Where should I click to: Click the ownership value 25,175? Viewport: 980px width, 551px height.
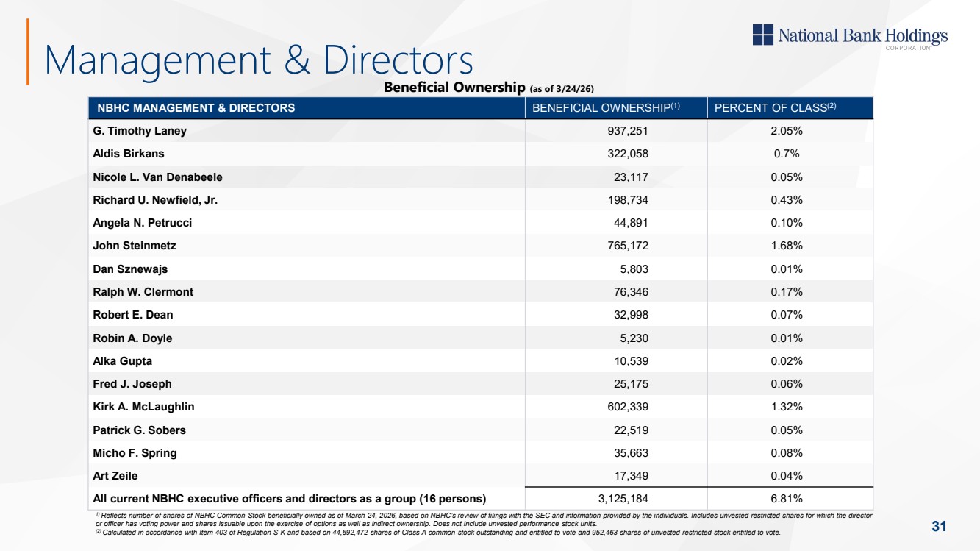pos(629,384)
